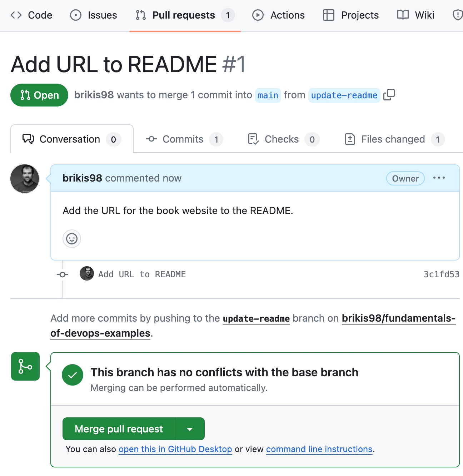
Task: Open the Projects tab
Action: pos(351,15)
